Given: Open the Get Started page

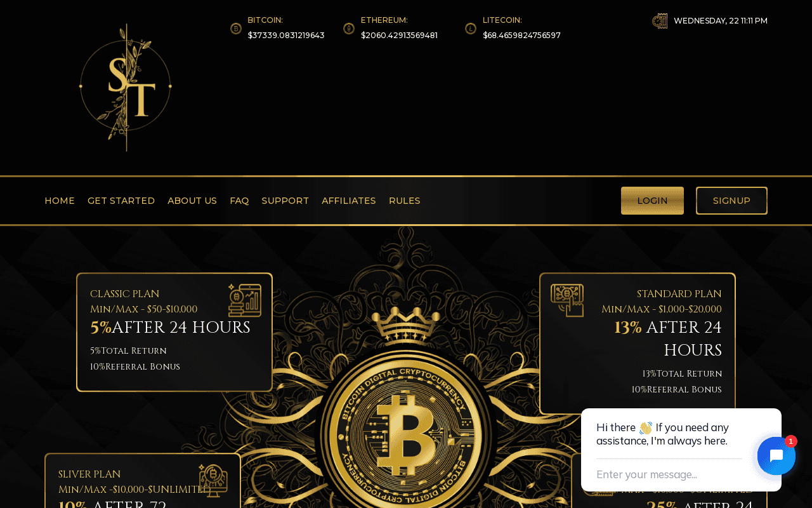Looking at the screenshot, I should click(121, 201).
